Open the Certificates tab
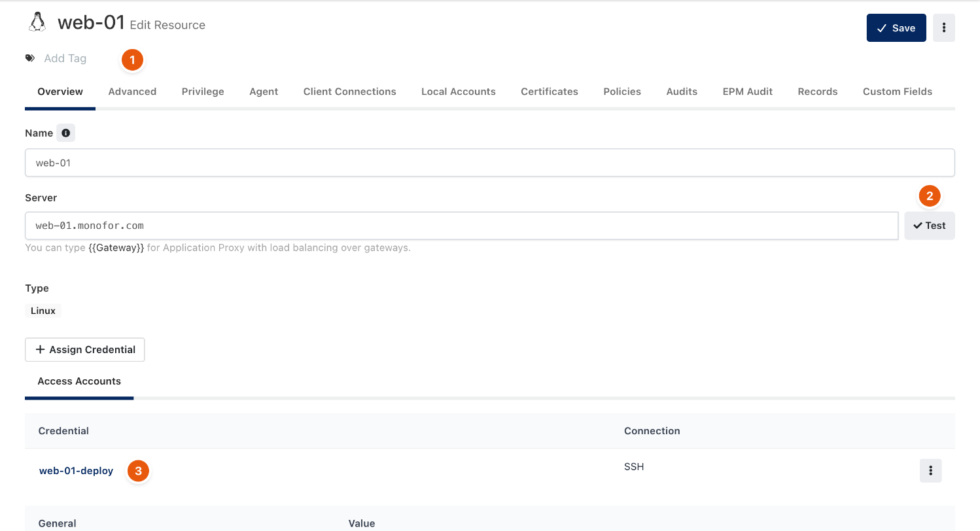The height and width of the screenshot is (531, 980). pos(550,92)
